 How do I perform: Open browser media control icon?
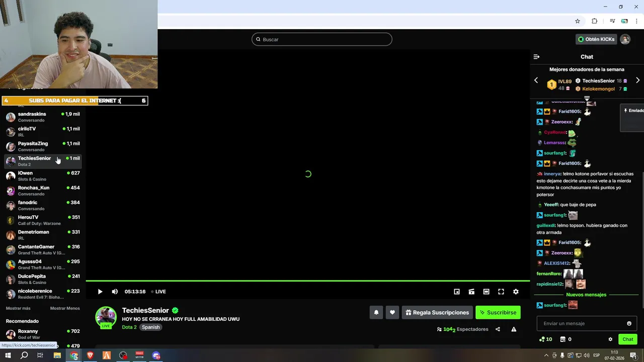click(x=612, y=21)
